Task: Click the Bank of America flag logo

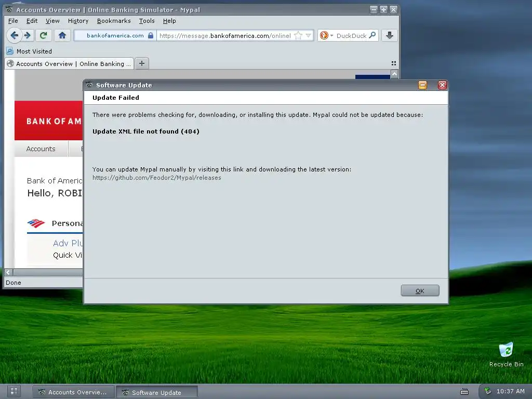Action: pyautogui.click(x=36, y=223)
